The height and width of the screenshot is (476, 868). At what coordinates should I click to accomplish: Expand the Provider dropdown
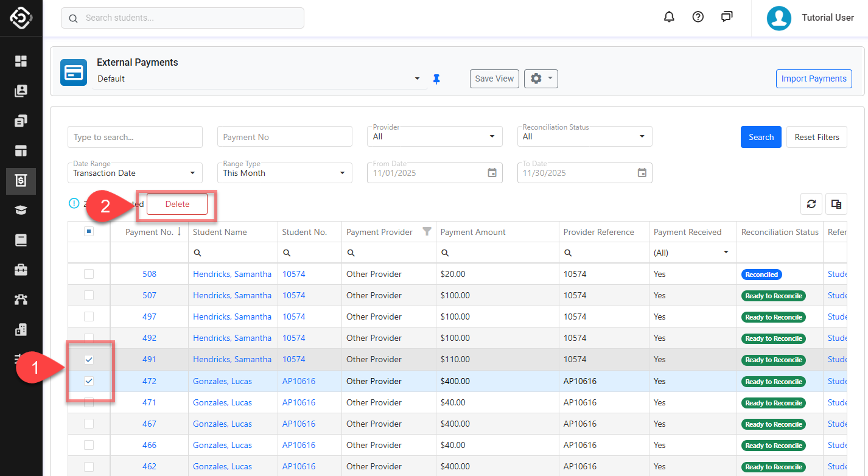pos(434,136)
